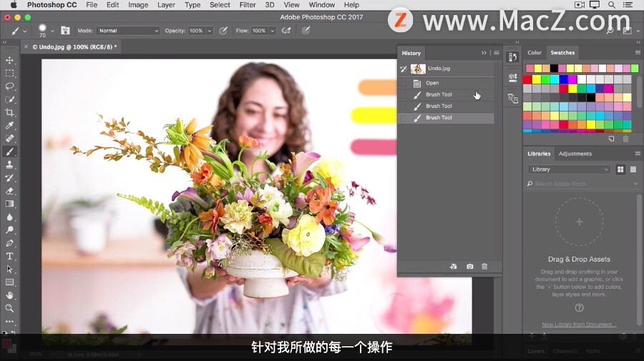The width and height of the screenshot is (644, 361).
Task: Select the last Brush Tool history state
Action: point(446,118)
